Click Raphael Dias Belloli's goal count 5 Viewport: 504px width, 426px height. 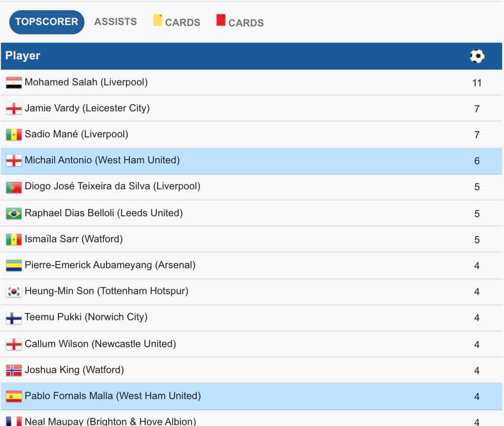tap(477, 214)
